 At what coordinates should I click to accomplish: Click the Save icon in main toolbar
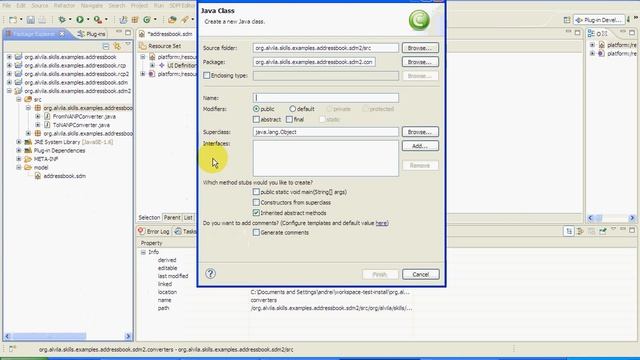[x=31, y=20]
